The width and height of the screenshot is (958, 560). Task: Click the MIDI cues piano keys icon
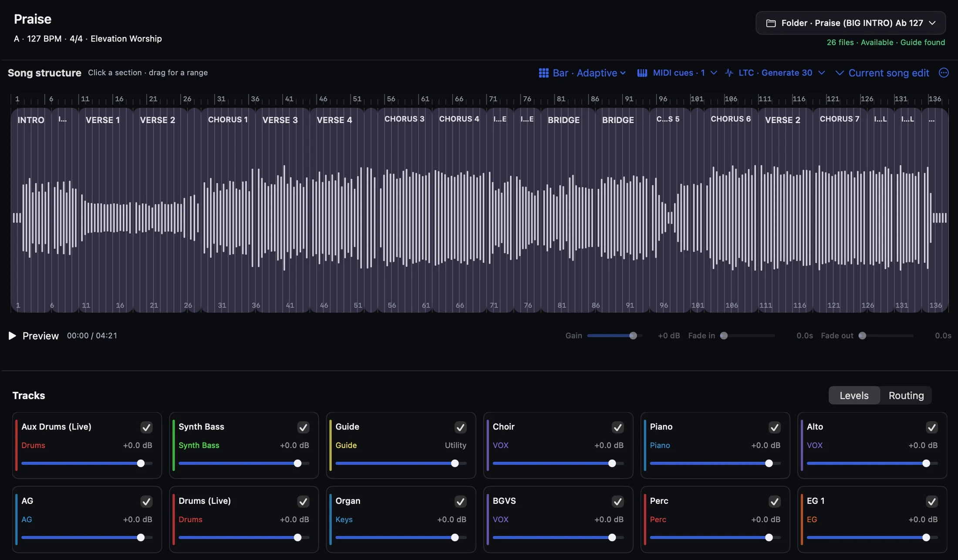(642, 73)
